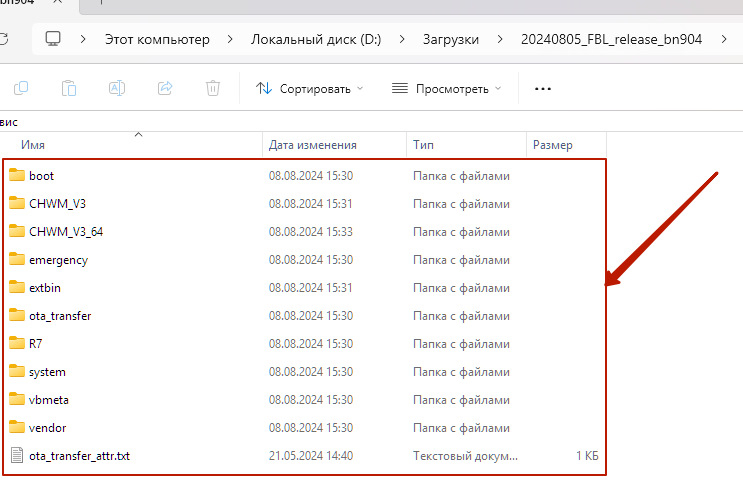Click the vendor folder icon
Image resolution: width=743 pixels, height=493 pixels.
click(17, 427)
